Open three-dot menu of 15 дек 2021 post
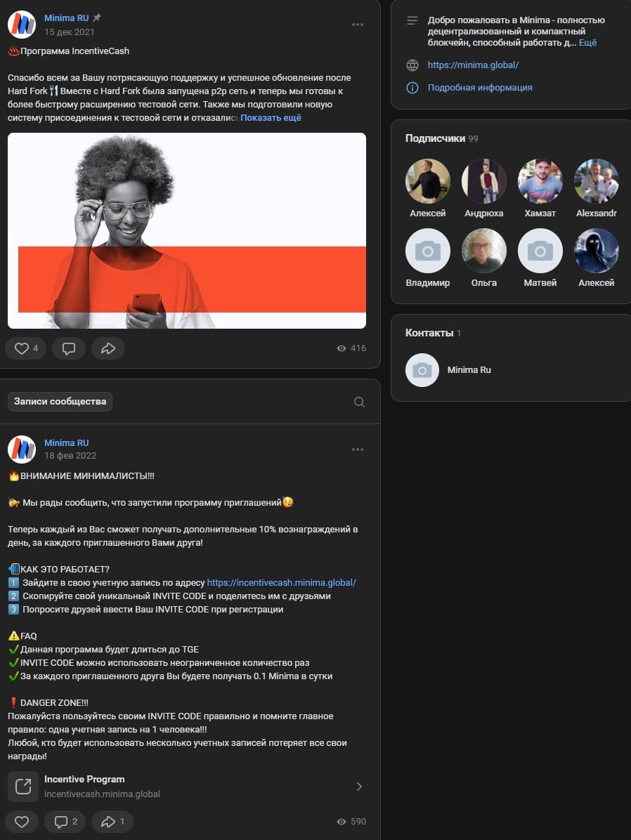631x840 pixels. (358, 25)
